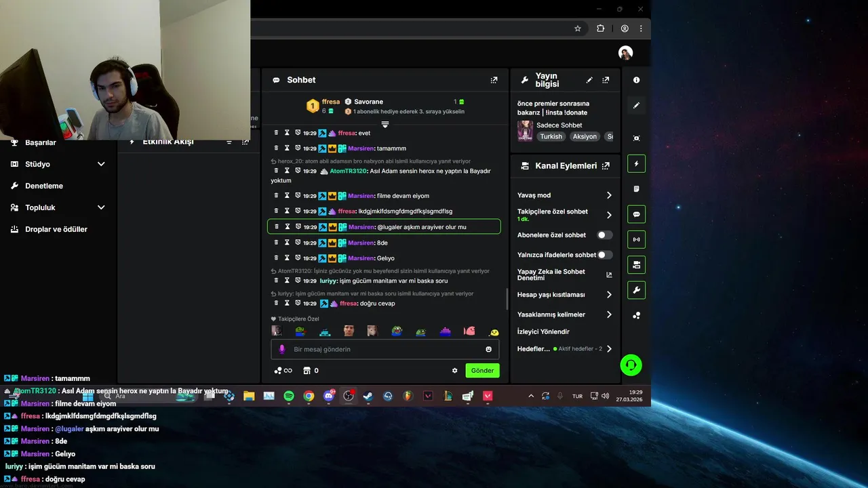Click the channel points infinity icon below chat
This screenshot has width=868, height=488.
coord(283,371)
